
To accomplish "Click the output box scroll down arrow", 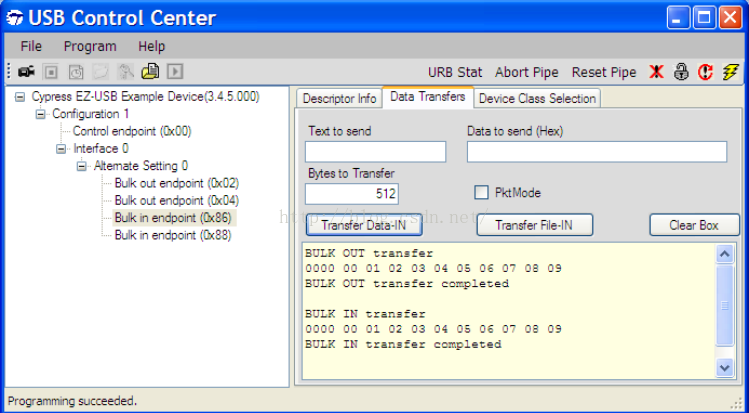I will (725, 367).
